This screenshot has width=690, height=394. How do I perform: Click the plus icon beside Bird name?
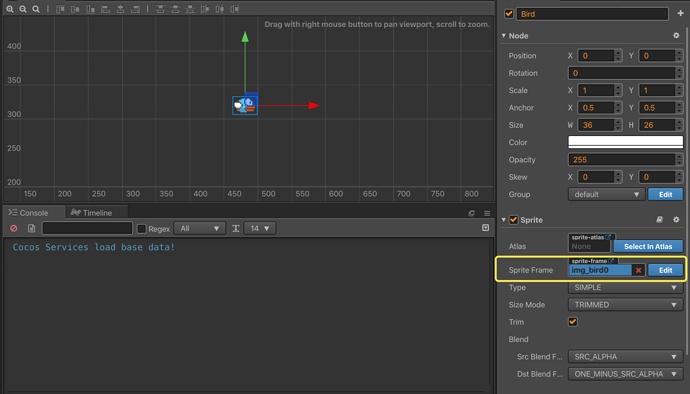click(680, 14)
